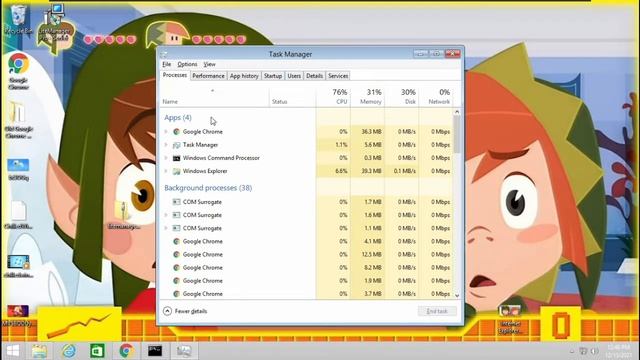Open the File menu
This screenshot has width=640, height=360.
tap(167, 64)
